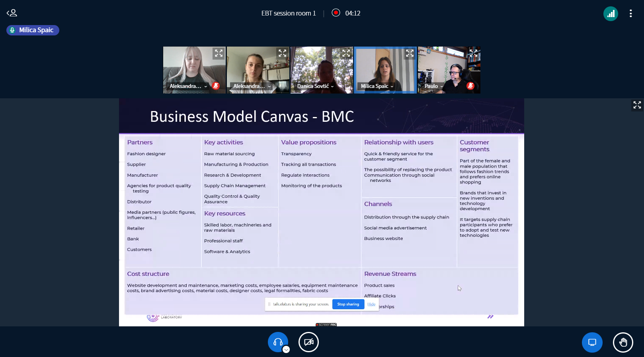The width and height of the screenshot is (644, 357).
Task: Click the Hide link in sharing bar
Action: [x=371, y=304]
